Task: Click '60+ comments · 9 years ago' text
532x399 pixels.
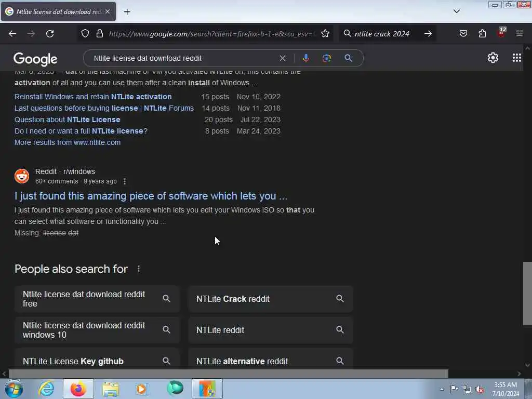Action: point(76,181)
